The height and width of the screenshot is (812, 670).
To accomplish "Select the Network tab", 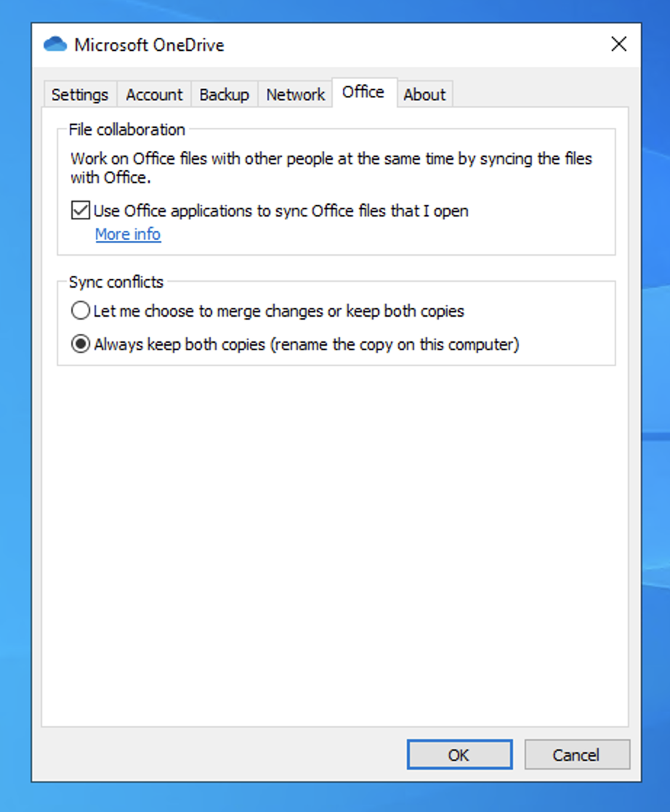I will pos(295,94).
